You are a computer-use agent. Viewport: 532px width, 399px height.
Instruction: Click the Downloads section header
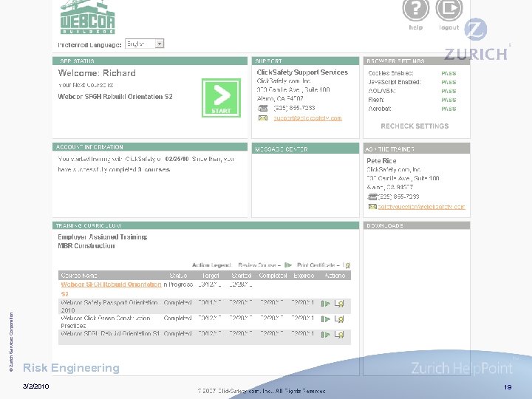417,225
